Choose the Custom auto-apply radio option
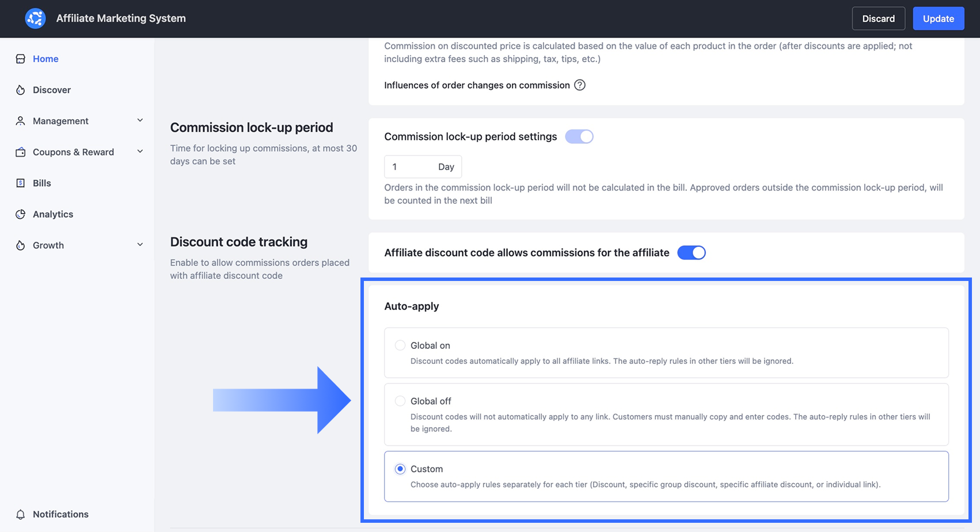The width and height of the screenshot is (980, 532). [x=400, y=469]
